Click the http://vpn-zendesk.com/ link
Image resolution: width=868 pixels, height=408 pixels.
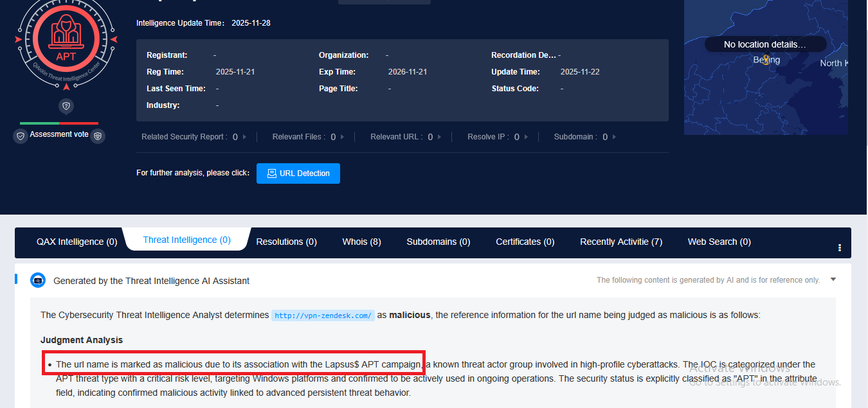(322, 315)
